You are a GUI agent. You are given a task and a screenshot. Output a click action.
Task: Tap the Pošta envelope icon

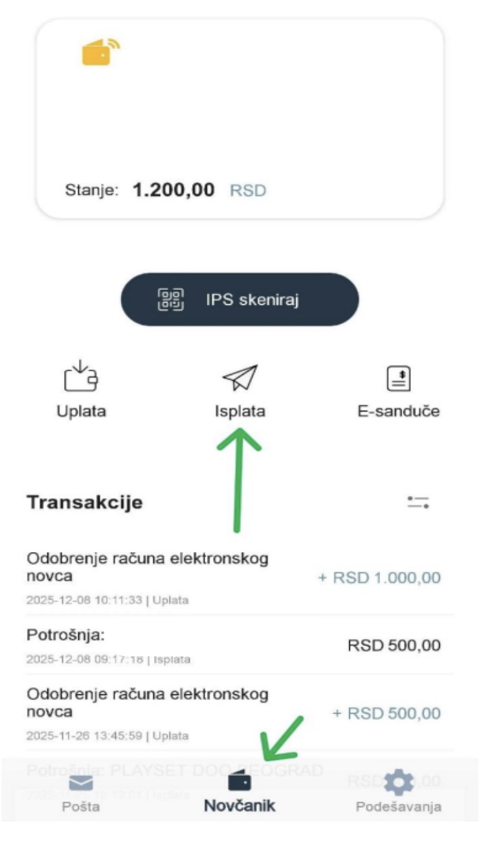click(x=78, y=784)
